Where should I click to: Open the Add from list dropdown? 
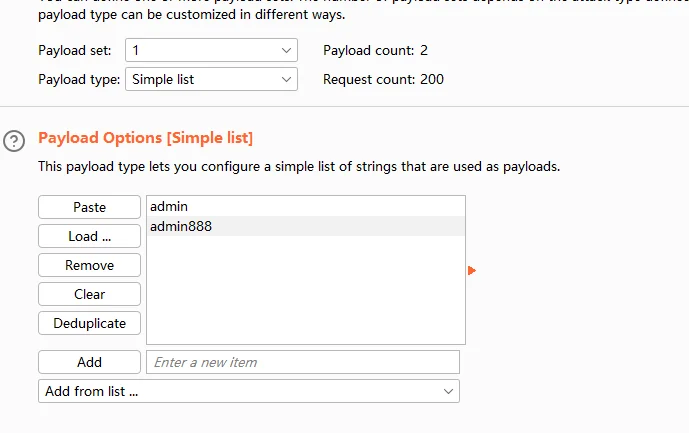point(248,391)
